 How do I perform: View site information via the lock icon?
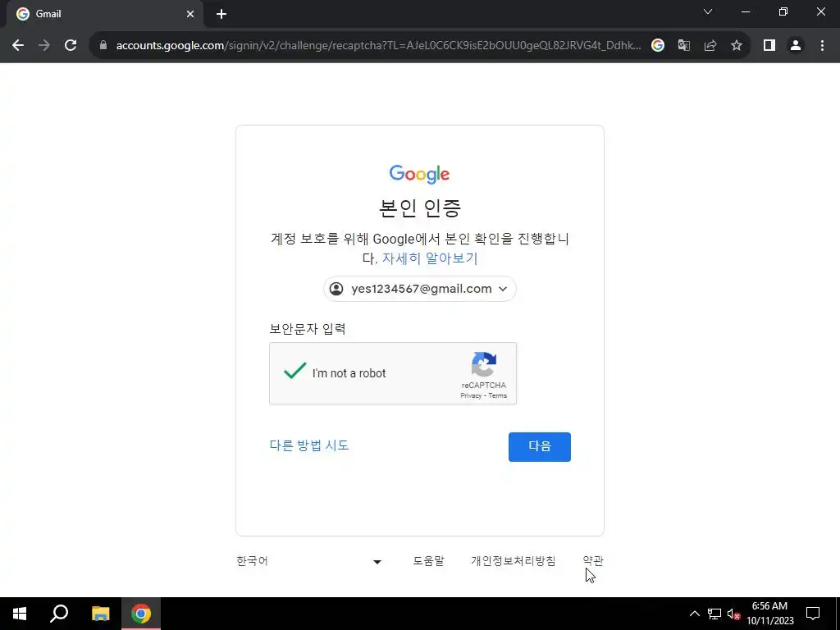(103, 46)
